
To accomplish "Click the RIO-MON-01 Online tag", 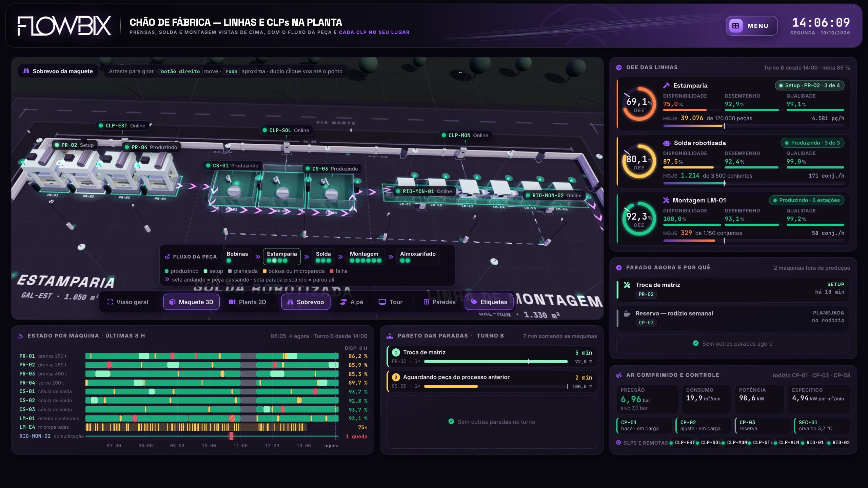I will (424, 191).
